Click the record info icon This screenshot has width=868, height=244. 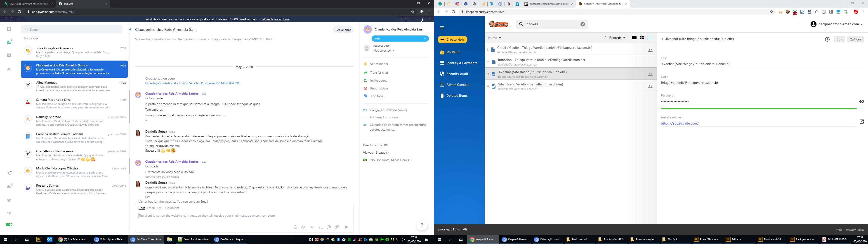click(x=827, y=40)
